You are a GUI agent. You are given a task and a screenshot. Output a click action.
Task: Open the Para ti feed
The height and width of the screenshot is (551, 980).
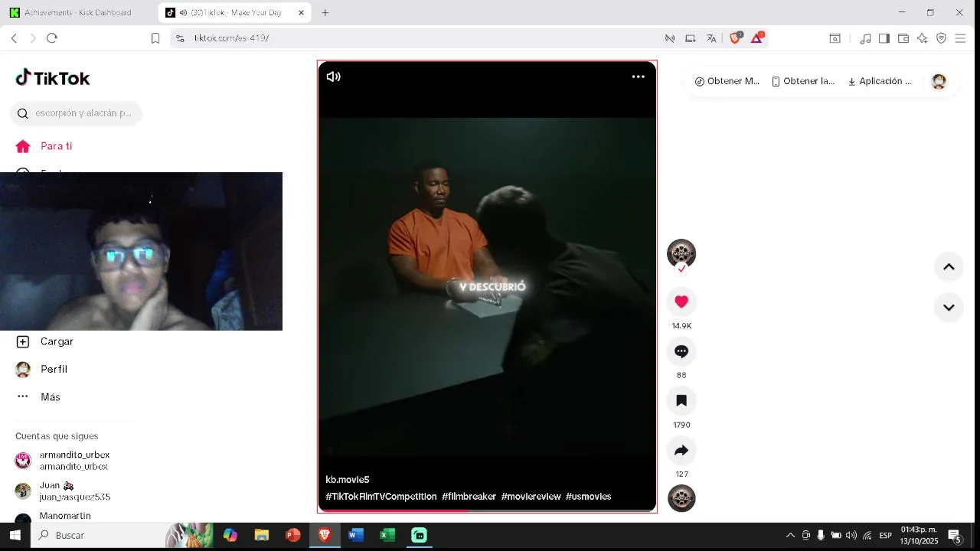point(44,146)
